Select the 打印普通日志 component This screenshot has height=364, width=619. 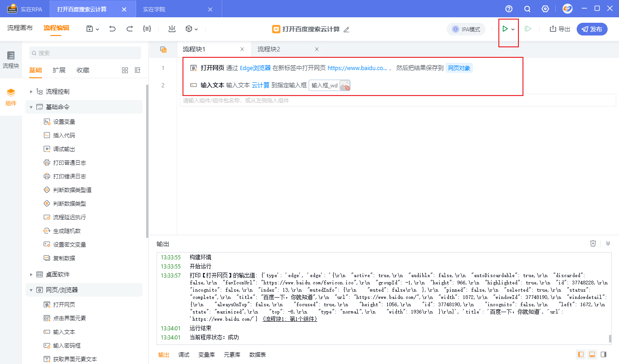[x=65, y=162]
